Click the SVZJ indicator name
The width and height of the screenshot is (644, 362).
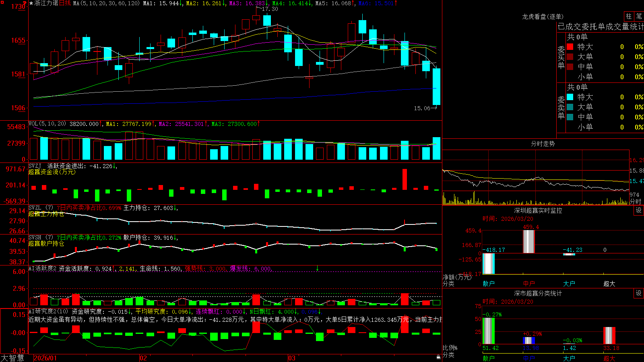click(35, 166)
